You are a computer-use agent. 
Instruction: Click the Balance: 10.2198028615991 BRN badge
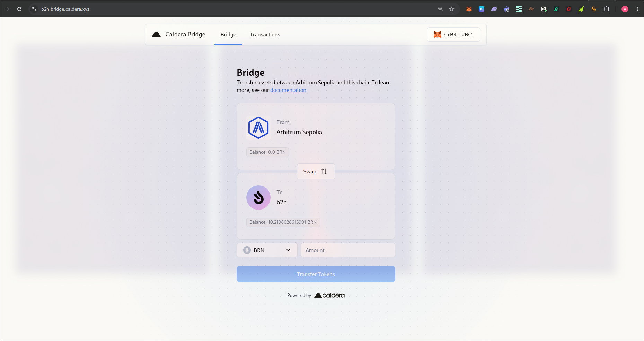(283, 222)
